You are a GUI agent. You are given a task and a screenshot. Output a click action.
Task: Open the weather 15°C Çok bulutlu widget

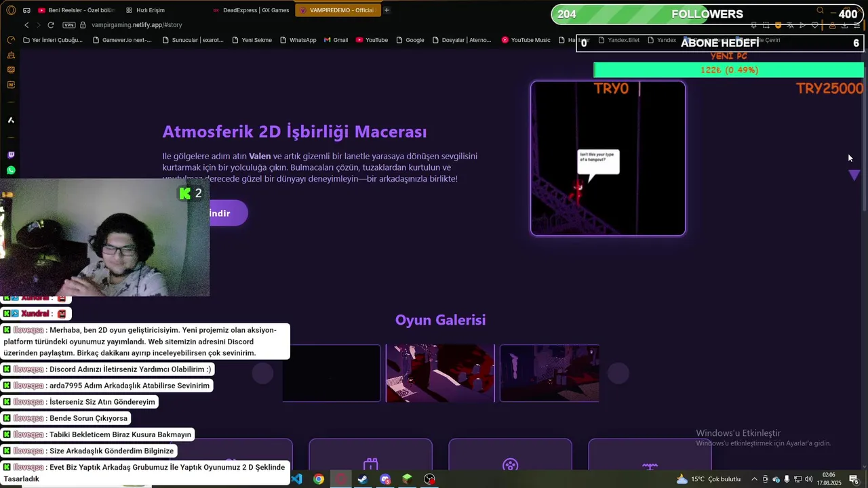pos(709,479)
